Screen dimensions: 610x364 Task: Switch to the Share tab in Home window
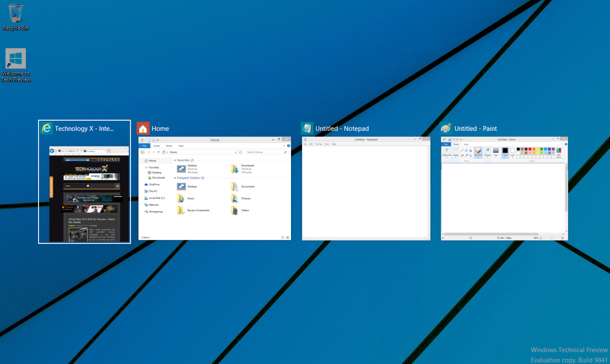(x=169, y=146)
